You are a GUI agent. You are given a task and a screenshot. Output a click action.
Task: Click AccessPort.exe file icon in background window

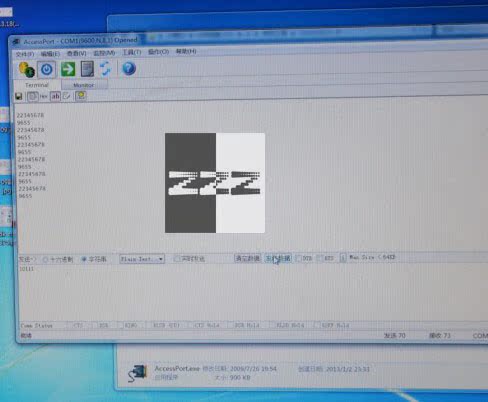coord(137,373)
